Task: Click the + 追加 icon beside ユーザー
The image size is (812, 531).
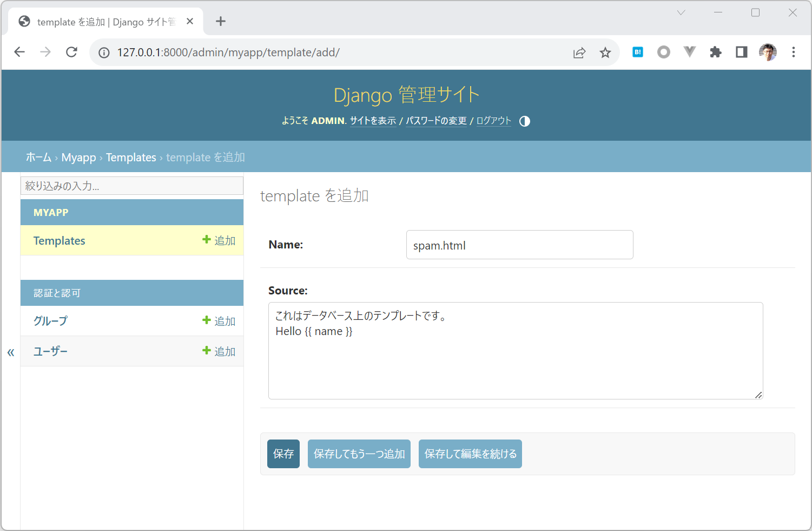Action: tap(219, 351)
